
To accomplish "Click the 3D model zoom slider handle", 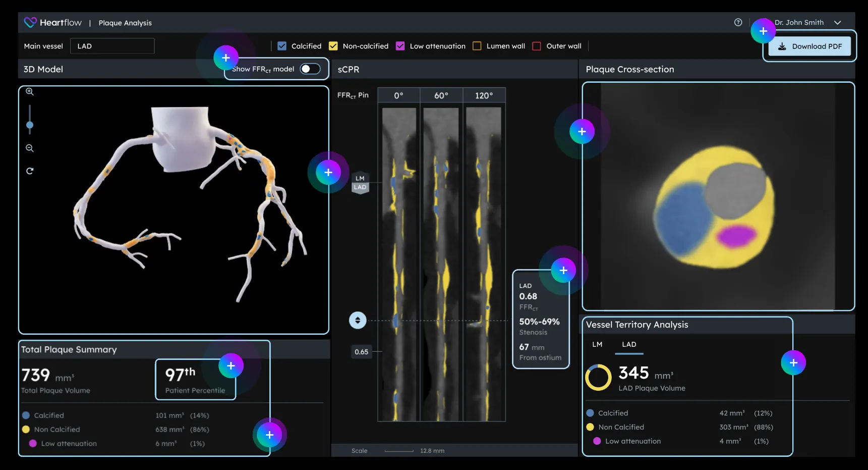I will [x=30, y=125].
